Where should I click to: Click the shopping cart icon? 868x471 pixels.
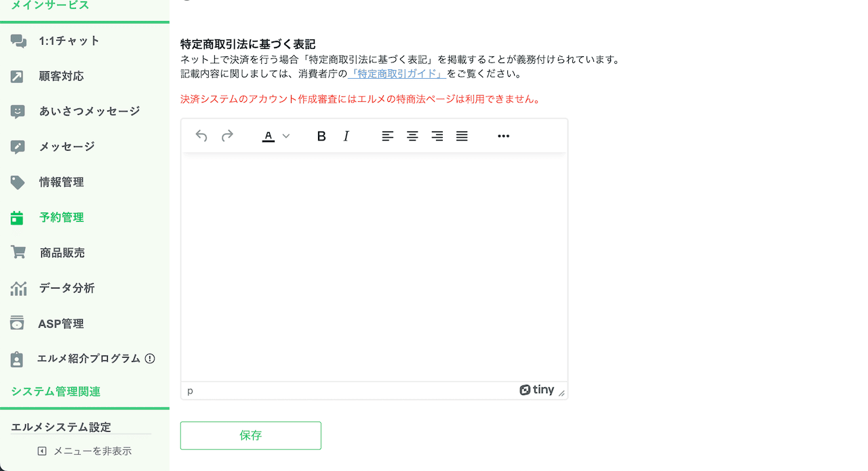coord(18,252)
